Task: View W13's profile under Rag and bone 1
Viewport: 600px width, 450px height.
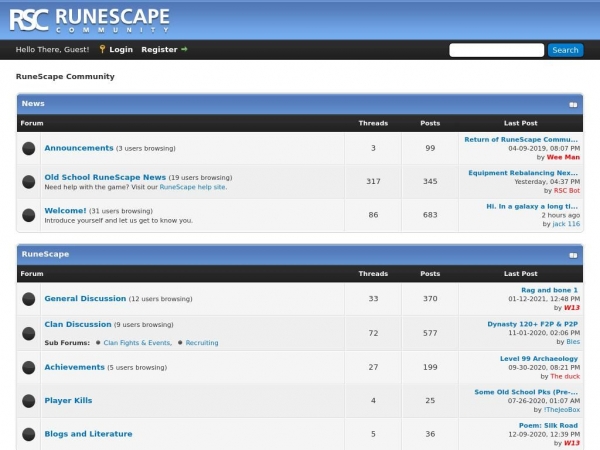Action: [x=572, y=308]
